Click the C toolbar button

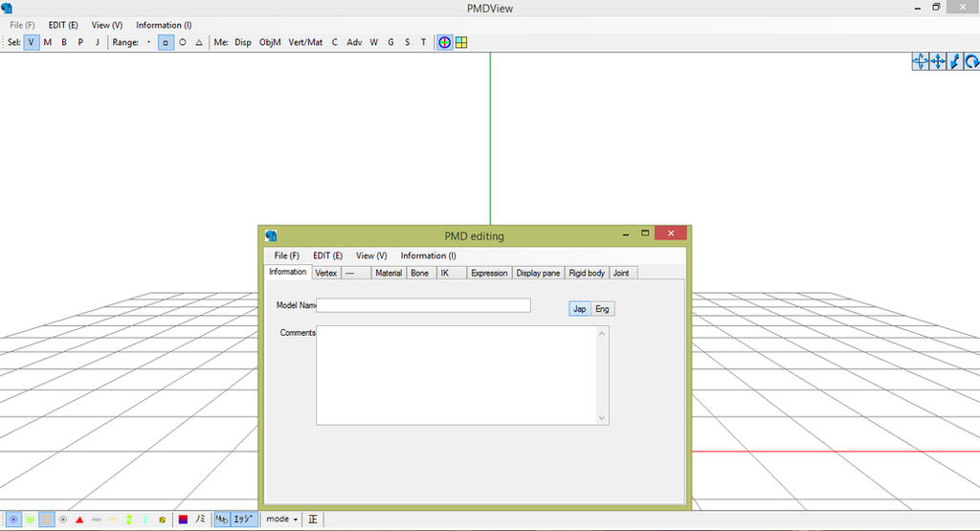[334, 42]
